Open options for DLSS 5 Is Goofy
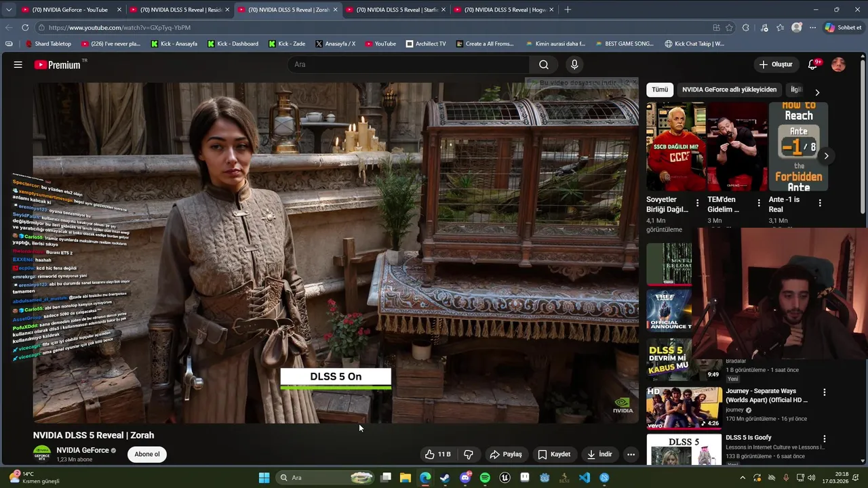The width and height of the screenshot is (868, 488). point(825,439)
